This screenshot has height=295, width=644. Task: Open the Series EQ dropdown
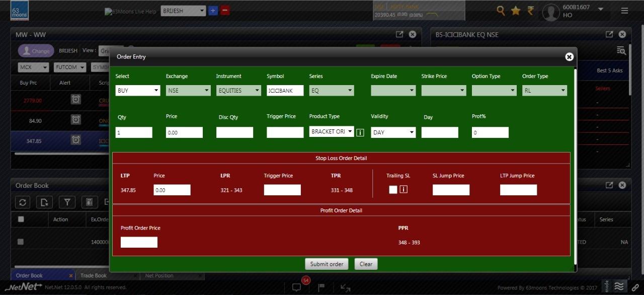coord(332,91)
